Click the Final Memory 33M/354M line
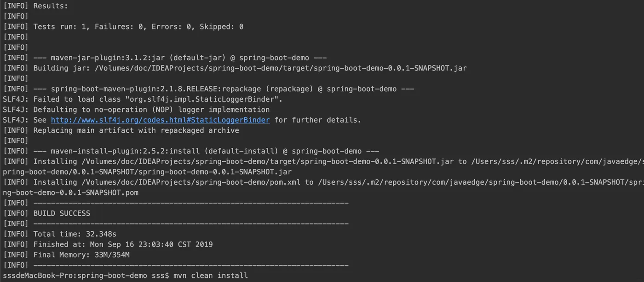 pyautogui.click(x=81, y=255)
